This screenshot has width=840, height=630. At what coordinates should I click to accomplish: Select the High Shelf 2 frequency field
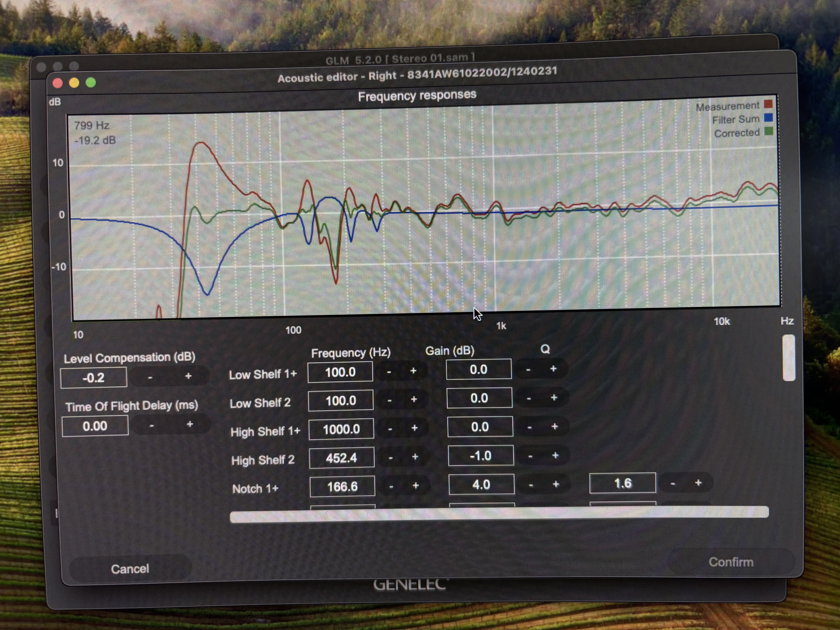click(x=342, y=458)
